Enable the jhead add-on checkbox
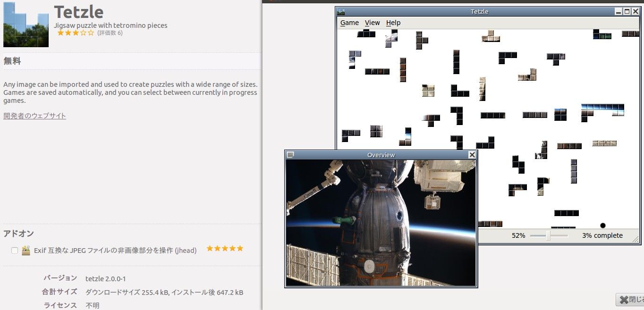Screen dimensions: 644x310 click(x=14, y=251)
